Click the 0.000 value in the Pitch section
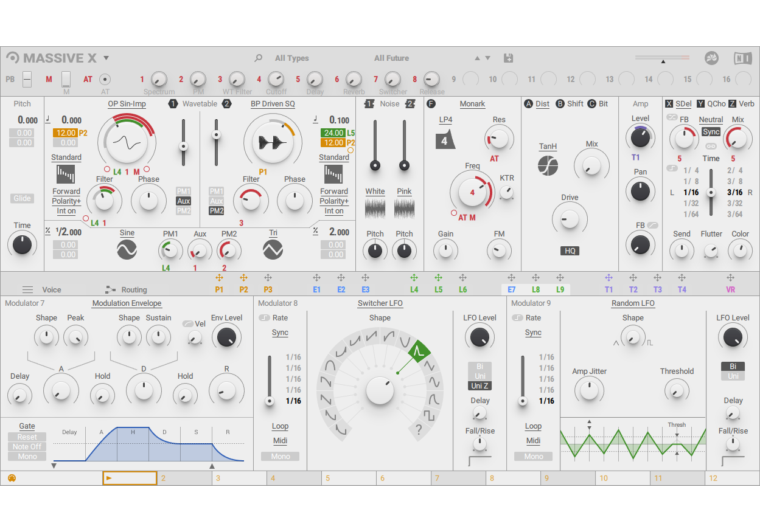This screenshot has height=532, width=760. click(27, 120)
